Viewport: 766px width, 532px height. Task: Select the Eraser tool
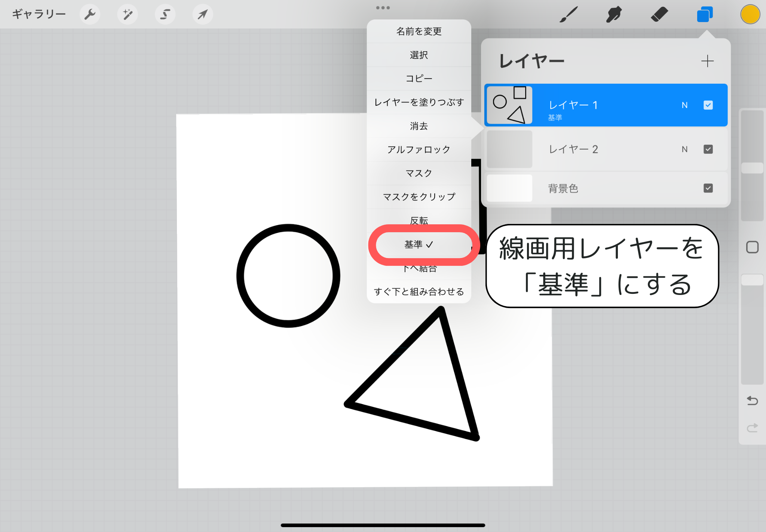pos(659,15)
